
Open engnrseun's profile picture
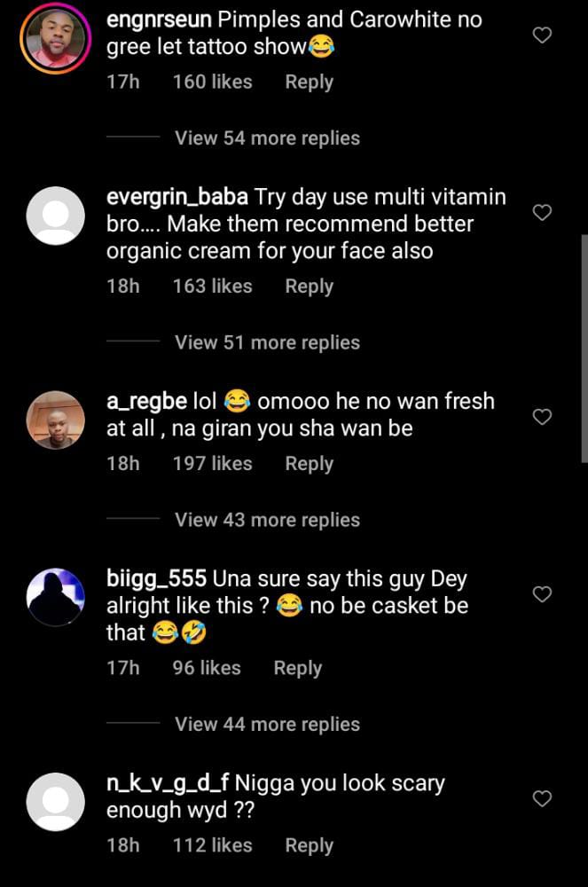[x=56, y=37]
